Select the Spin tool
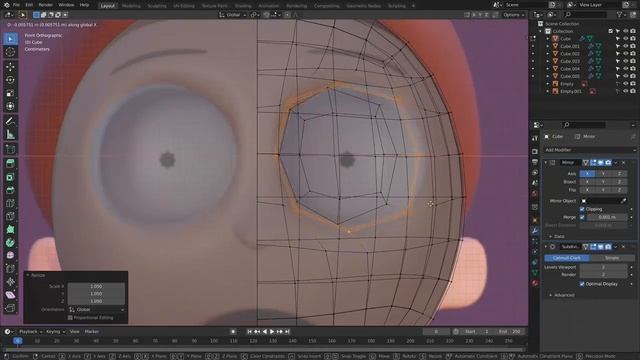640x360 pixels. click(10, 242)
